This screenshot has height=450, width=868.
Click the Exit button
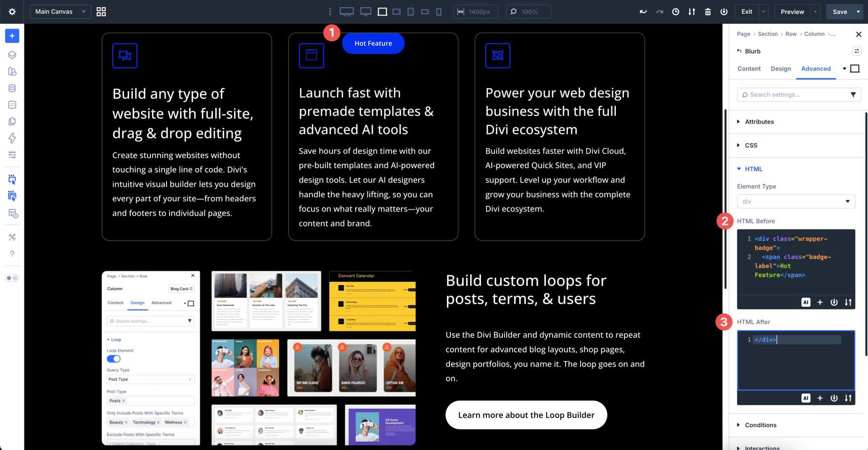pyautogui.click(x=747, y=12)
